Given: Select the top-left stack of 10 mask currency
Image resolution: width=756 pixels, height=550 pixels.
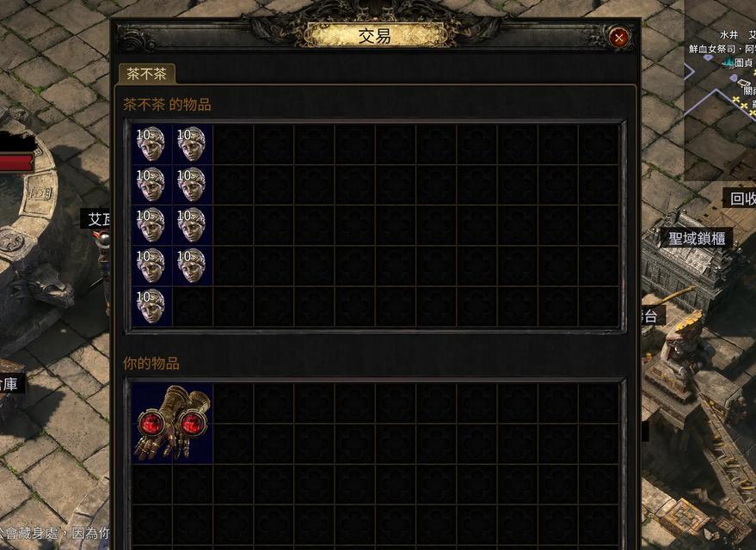Looking at the screenshot, I should click(x=151, y=144).
